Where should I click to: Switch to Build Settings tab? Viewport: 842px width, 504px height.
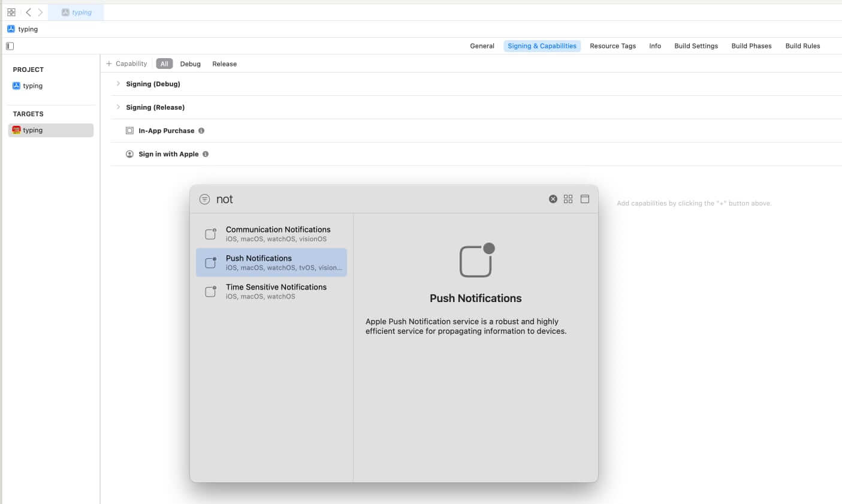[x=696, y=46]
